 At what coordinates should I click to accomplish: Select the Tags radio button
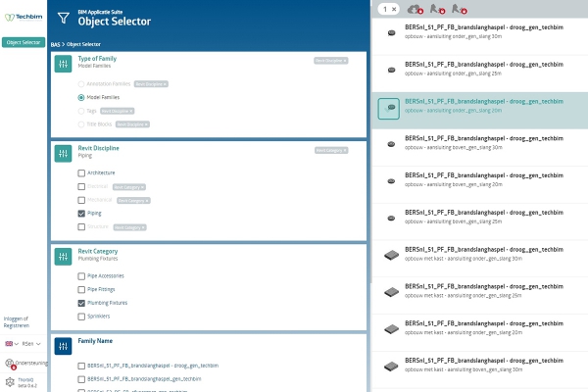[x=81, y=111]
